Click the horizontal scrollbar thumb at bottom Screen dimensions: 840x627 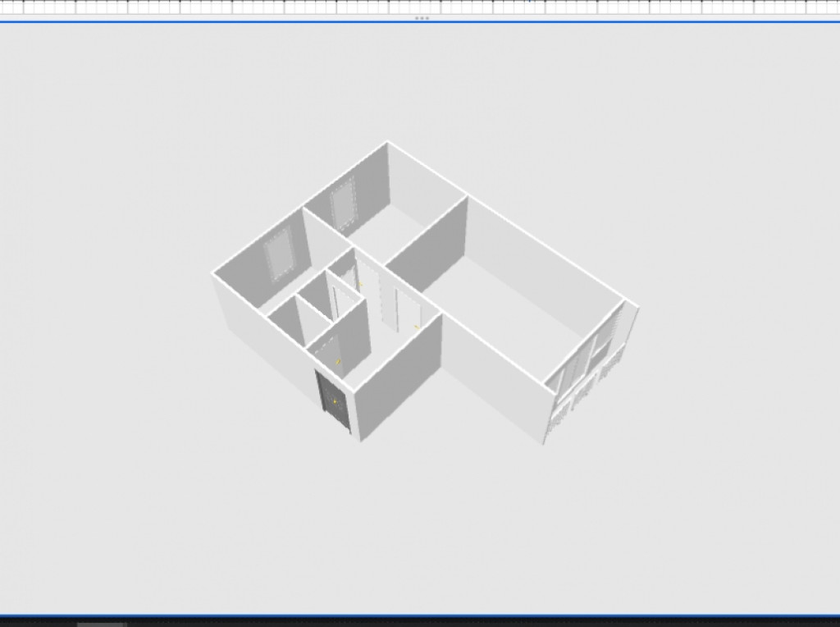click(x=101, y=624)
